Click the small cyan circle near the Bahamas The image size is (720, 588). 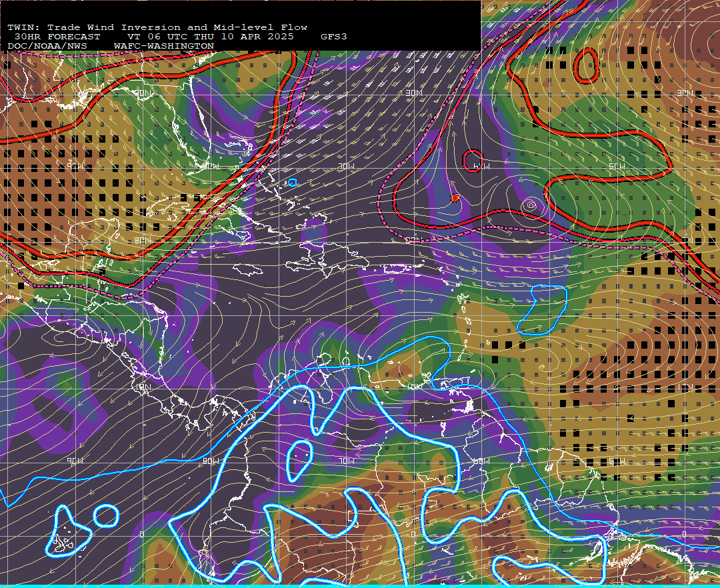[x=292, y=183]
